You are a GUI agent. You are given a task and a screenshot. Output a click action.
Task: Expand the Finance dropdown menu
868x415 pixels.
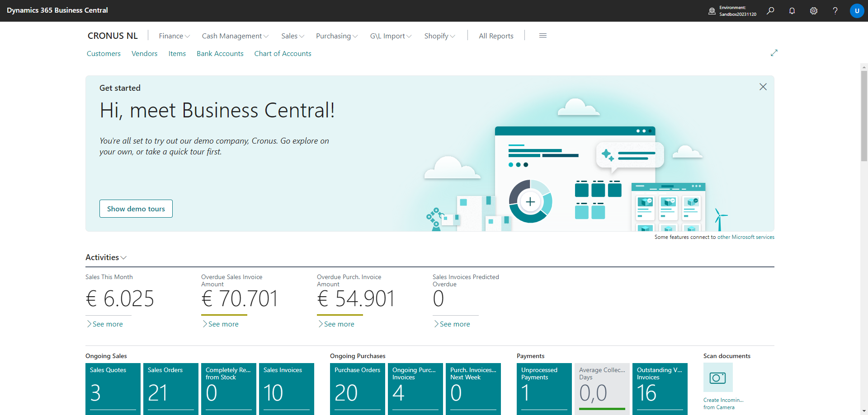[174, 36]
